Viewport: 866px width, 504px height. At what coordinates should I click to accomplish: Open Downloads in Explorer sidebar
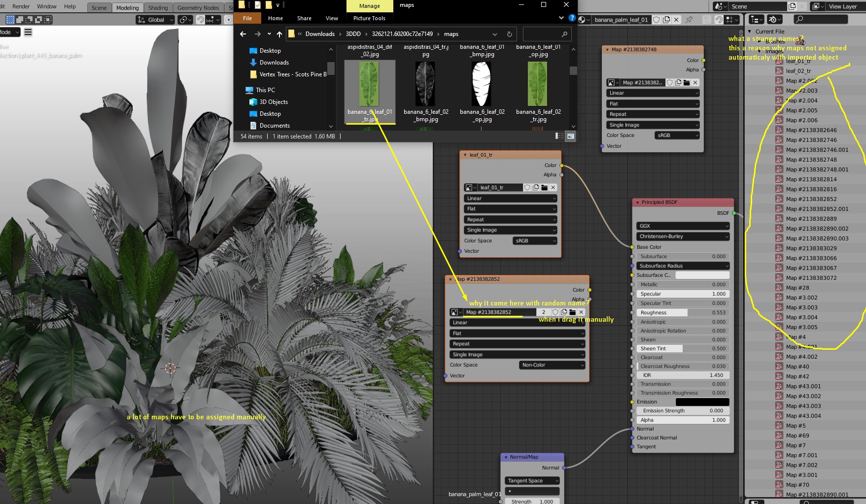(x=274, y=63)
